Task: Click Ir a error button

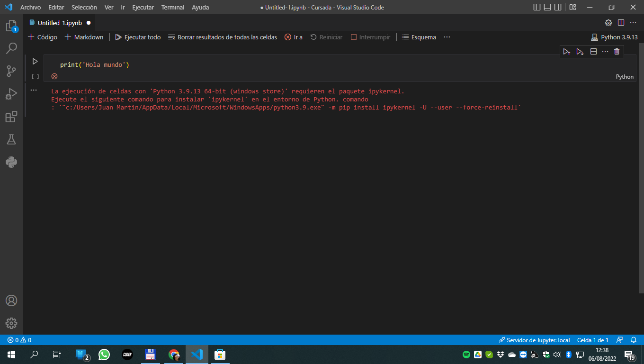Action: coord(294,37)
